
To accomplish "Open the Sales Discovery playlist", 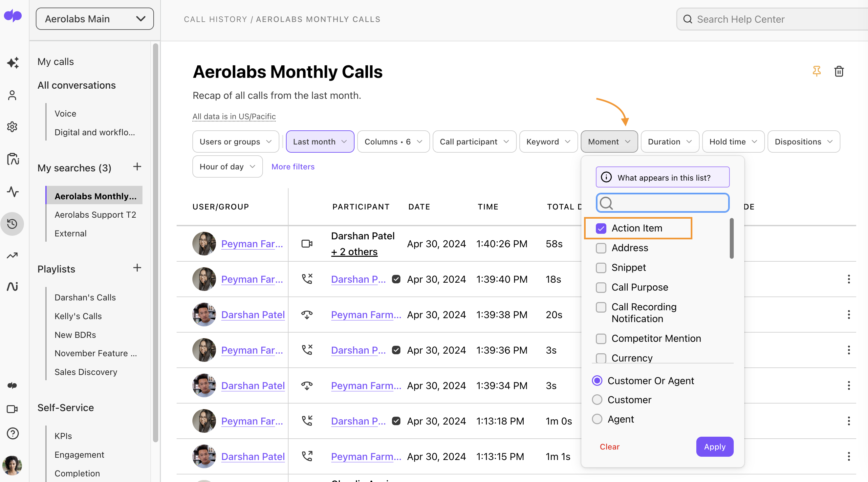I will (x=86, y=372).
